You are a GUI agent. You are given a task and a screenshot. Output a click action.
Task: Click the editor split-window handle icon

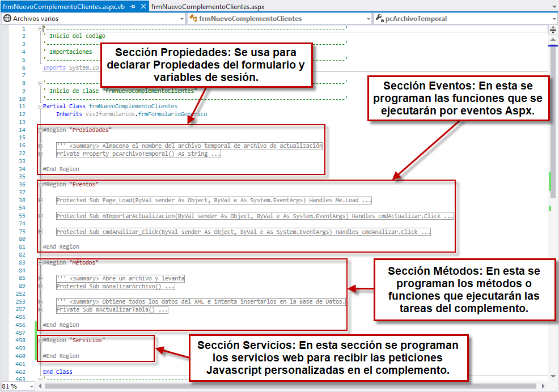click(x=553, y=29)
